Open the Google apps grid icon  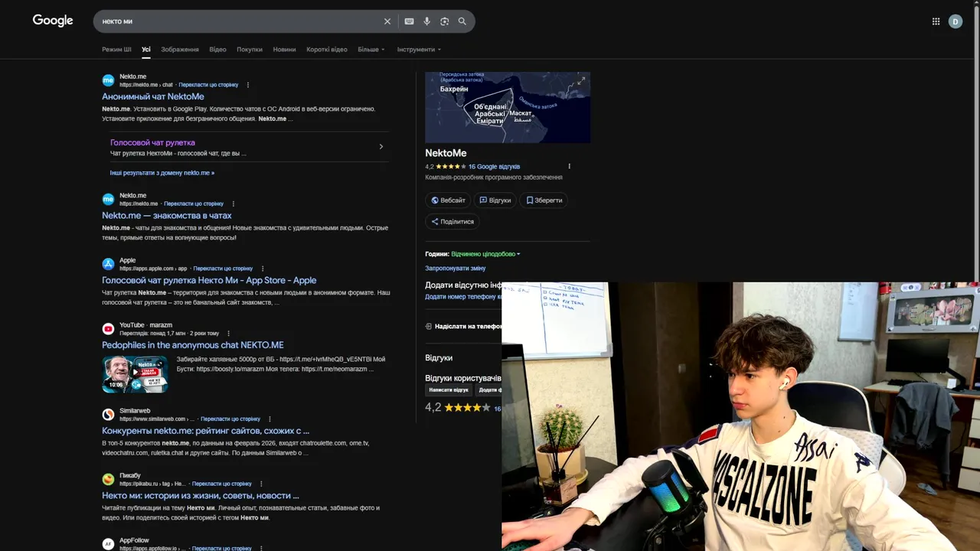[936, 21]
